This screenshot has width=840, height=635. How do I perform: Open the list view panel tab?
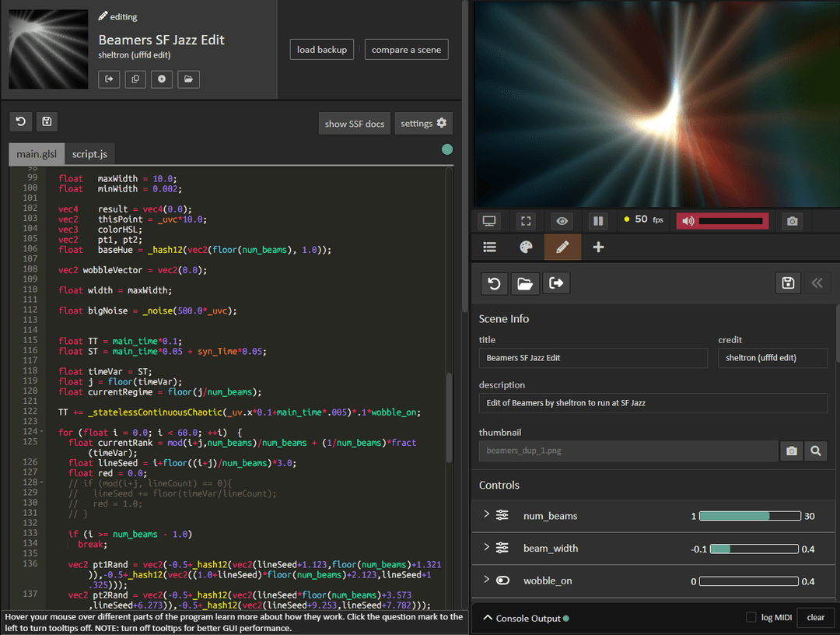click(x=490, y=247)
